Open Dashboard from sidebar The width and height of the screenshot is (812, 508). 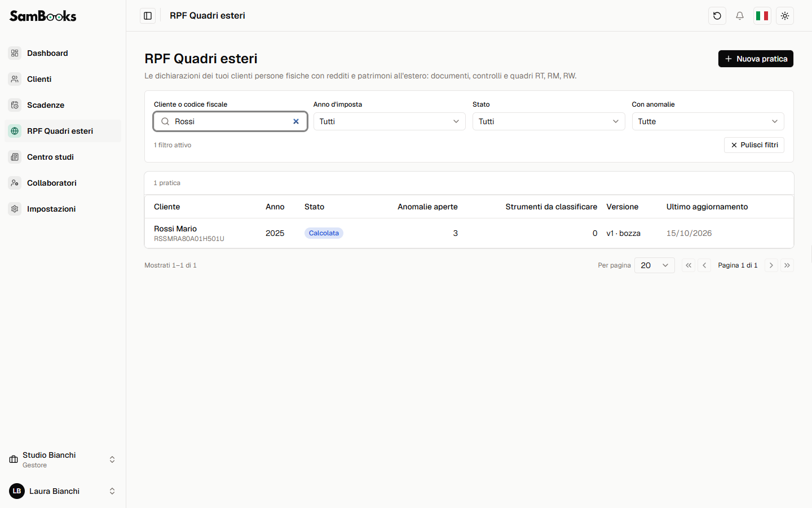pos(63,53)
